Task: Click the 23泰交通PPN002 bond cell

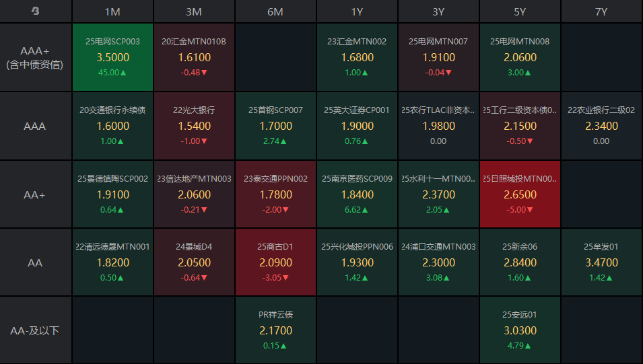Action: [275, 194]
